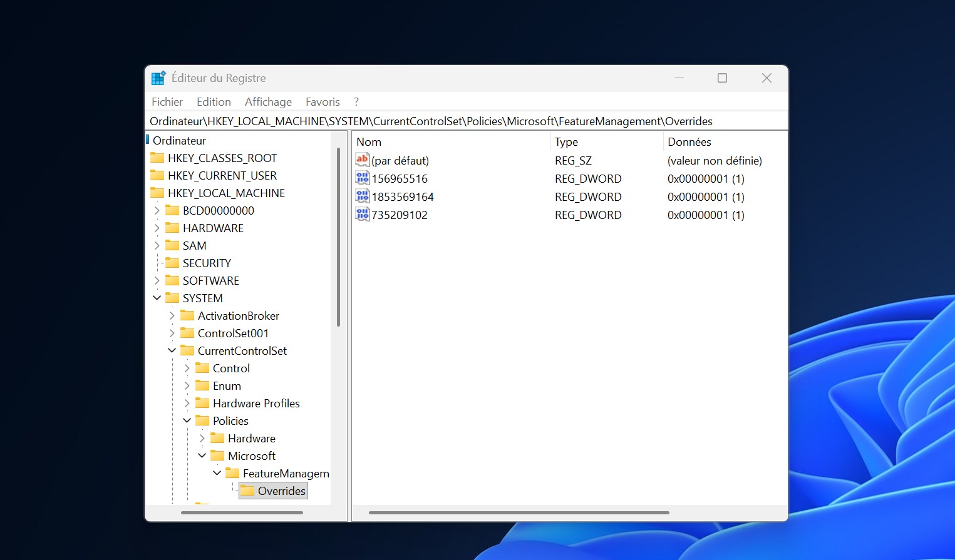This screenshot has height=560, width=955.
Task: Click the HKEY_CLASSES_ROOT folder icon
Action: [157, 158]
